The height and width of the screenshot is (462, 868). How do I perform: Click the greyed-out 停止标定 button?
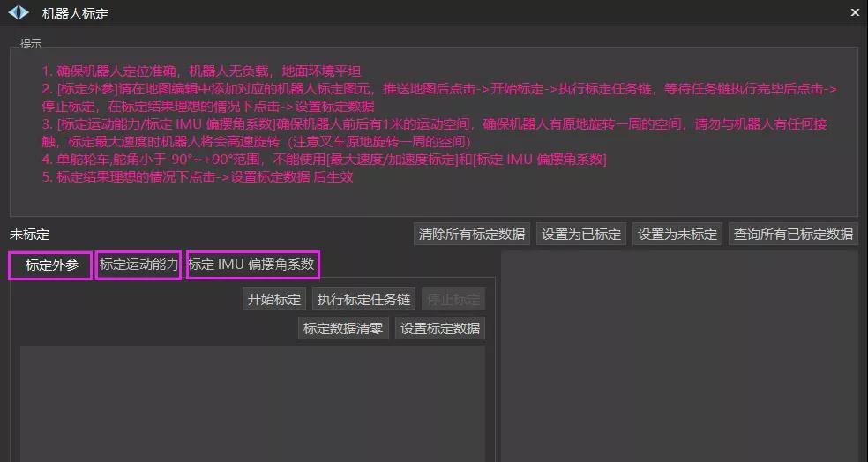(453, 299)
